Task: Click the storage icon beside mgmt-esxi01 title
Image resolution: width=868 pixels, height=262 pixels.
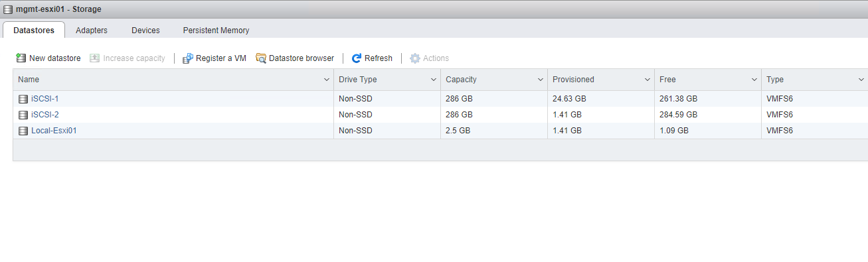Action: coord(8,9)
